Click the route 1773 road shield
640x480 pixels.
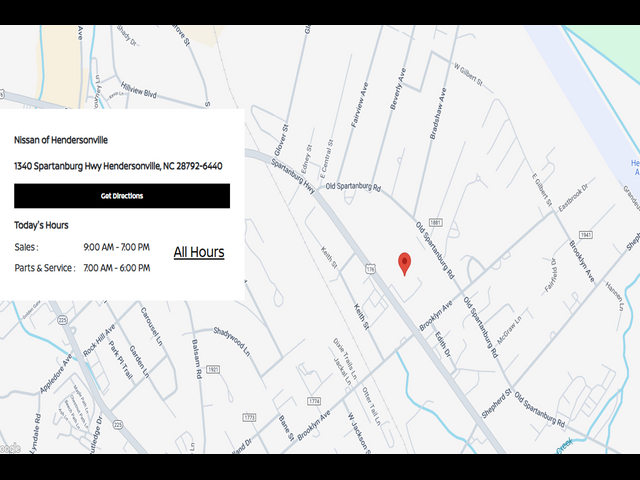[248, 417]
